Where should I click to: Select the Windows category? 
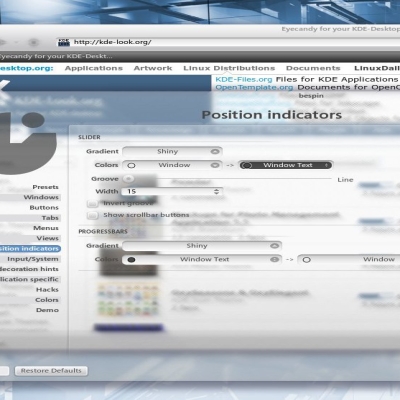[41, 197]
